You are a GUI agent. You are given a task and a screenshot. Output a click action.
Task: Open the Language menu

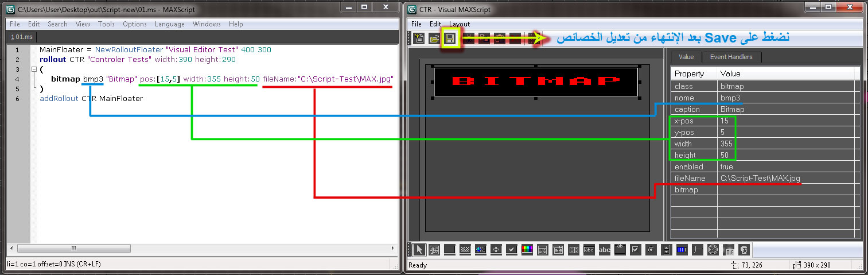(170, 24)
